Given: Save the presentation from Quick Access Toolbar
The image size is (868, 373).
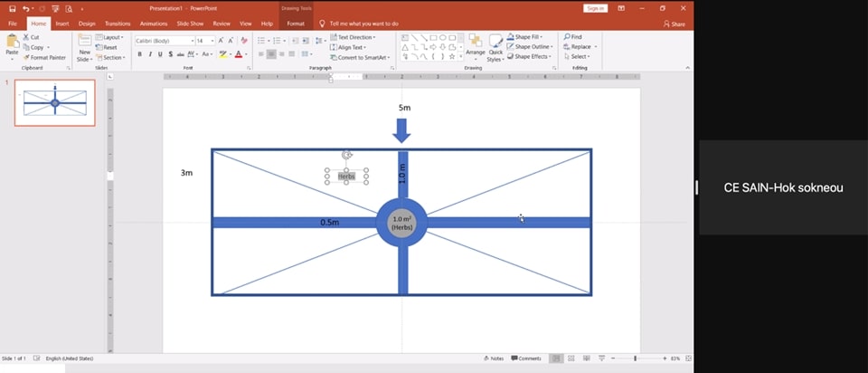Looking at the screenshot, I should (x=11, y=8).
